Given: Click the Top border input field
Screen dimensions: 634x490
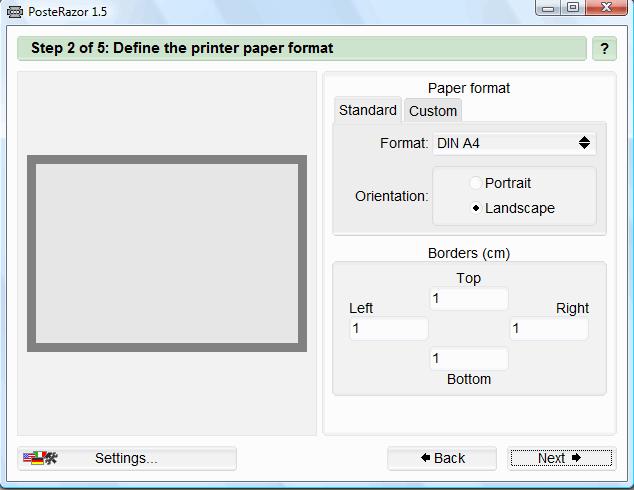Looking at the screenshot, I should click(469, 298).
